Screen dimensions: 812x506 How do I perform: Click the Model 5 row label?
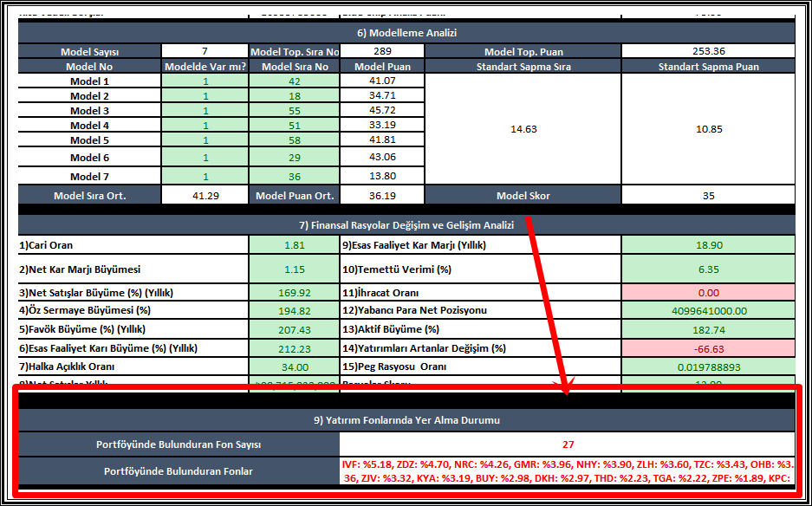[89, 140]
